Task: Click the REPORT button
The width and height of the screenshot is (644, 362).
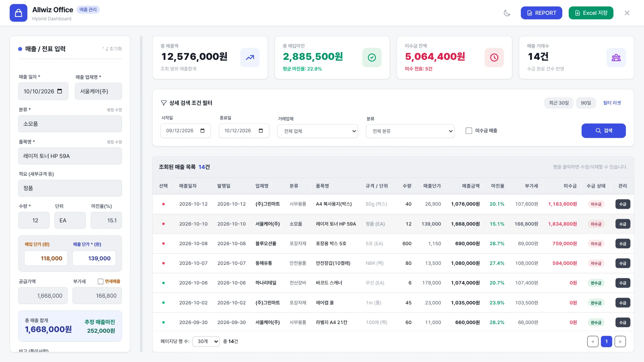Action: point(542,13)
